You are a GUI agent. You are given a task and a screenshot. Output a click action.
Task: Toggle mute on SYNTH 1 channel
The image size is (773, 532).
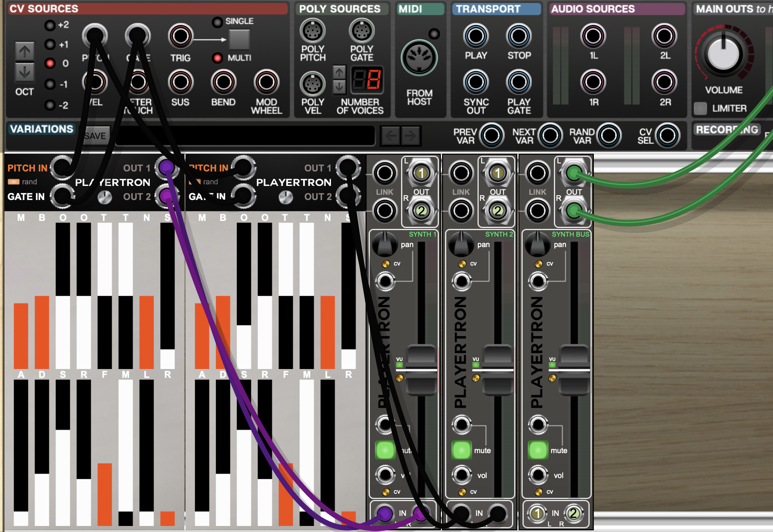(385, 450)
